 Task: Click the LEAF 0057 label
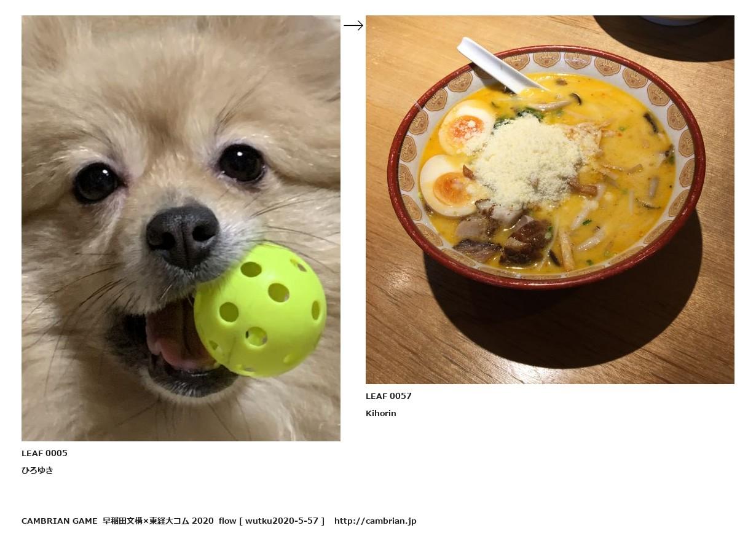coord(388,396)
